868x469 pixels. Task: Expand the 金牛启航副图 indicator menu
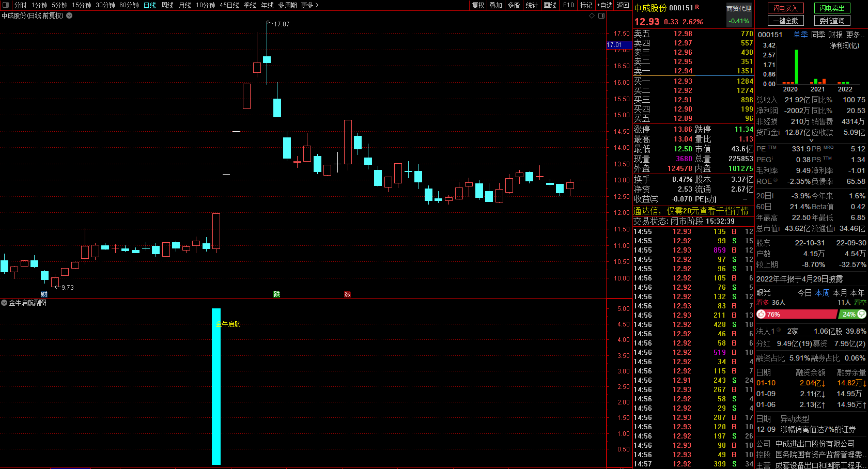4,303
